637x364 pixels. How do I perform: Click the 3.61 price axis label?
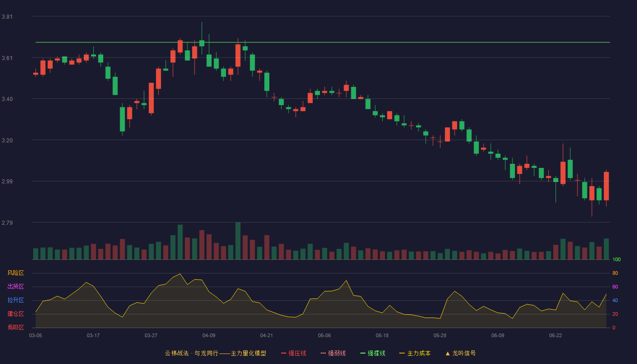(7, 58)
